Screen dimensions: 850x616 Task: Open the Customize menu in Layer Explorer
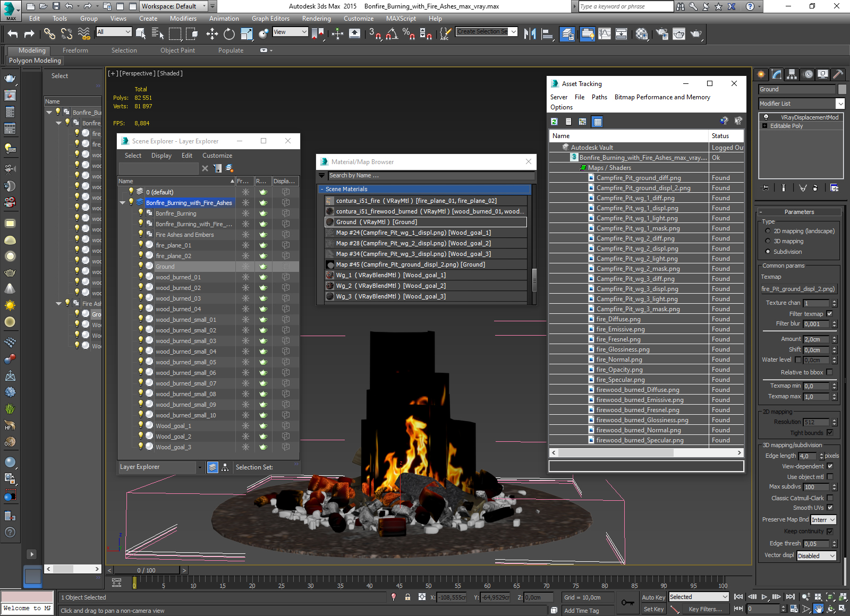coord(217,156)
